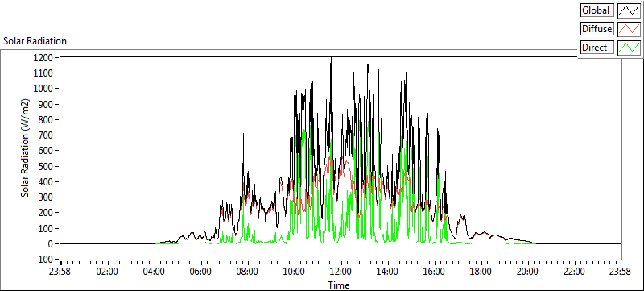Click the Time x-axis label
The height and width of the screenshot is (291, 644).
(x=339, y=285)
